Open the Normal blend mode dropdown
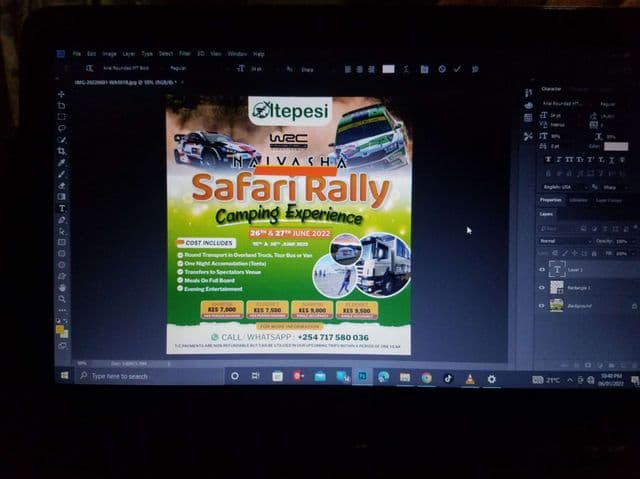The height and width of the screenshot is (479, 640). [565, 241]
